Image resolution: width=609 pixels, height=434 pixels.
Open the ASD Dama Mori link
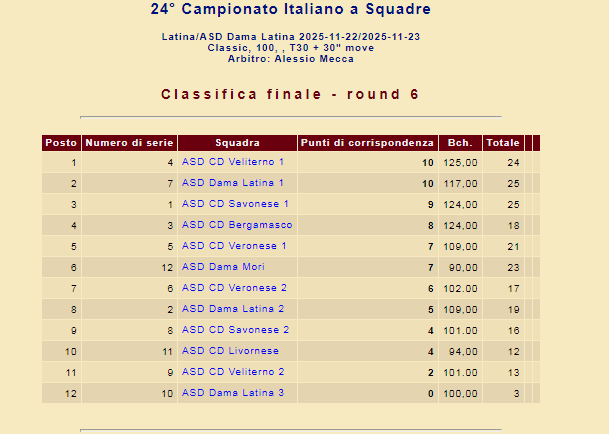tap(223, 267)
